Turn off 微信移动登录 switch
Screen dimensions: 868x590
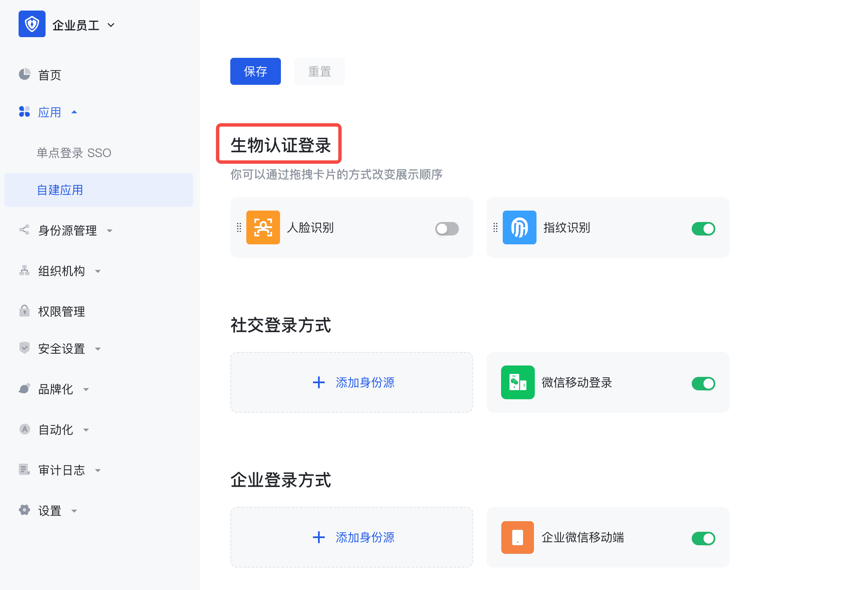[x=703, y=384]
